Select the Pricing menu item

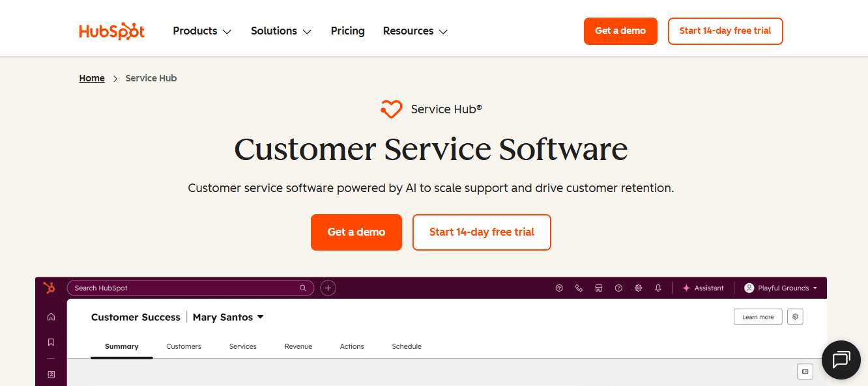pyautogui.click(x=347, y=31)
